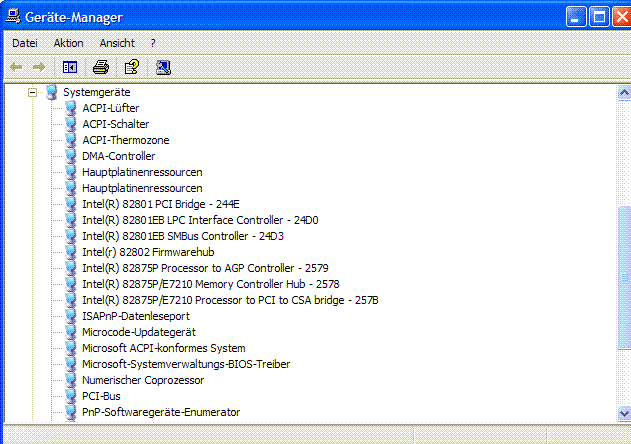Image resolution: width=631 pixels, height=444 pixels.
Task: Click the icon beside ACPI-Thermozone
Action: point(71,140)
